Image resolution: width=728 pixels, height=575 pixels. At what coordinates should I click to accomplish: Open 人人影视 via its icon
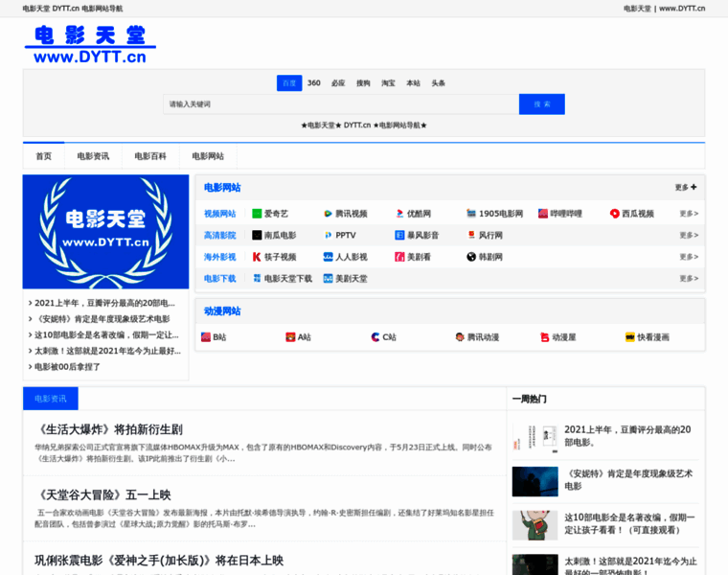[x=328, y=257]
